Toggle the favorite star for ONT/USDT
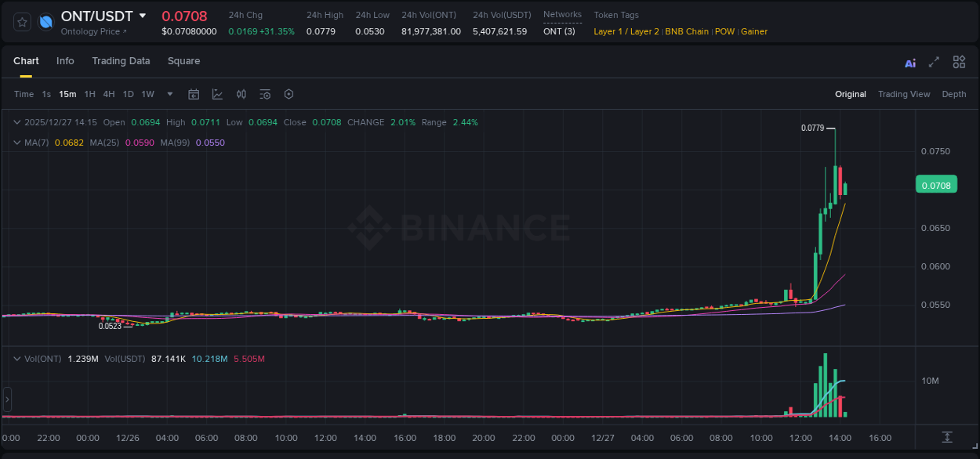 click(21, 21)
